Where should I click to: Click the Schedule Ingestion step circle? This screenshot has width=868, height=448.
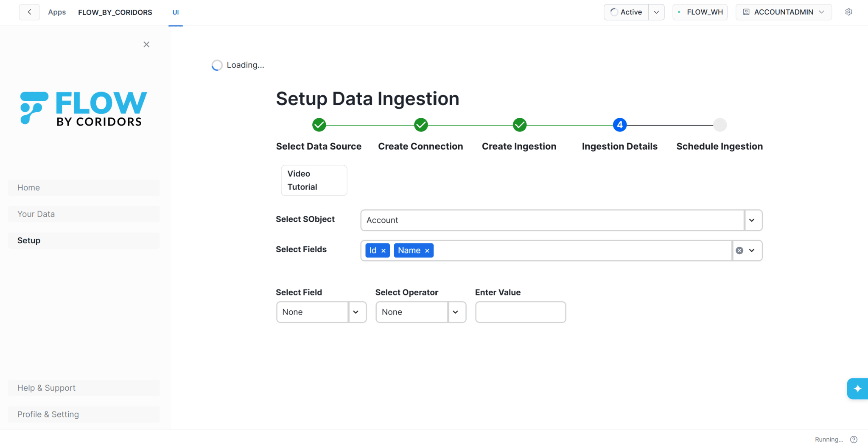point(720,125)
